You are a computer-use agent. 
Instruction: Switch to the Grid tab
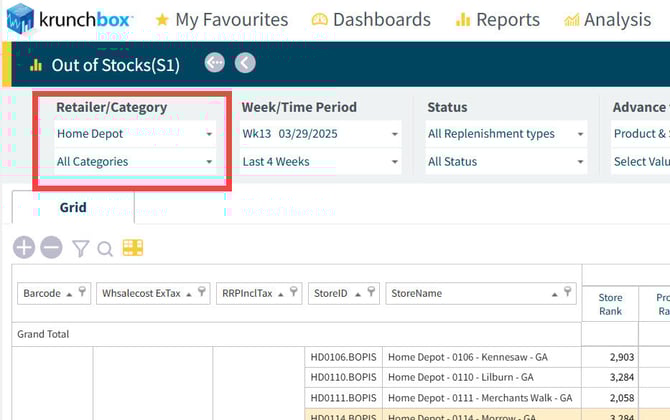coord(73,207)
